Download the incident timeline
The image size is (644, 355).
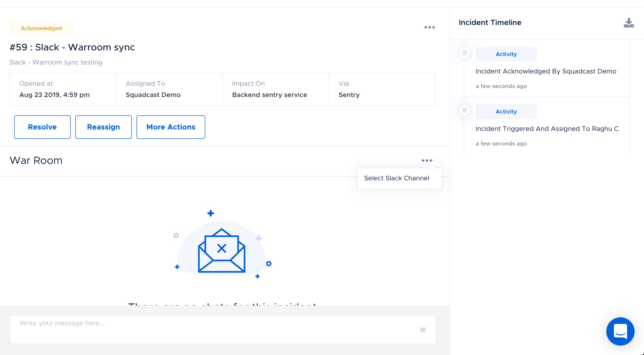[x=628, y=23]
